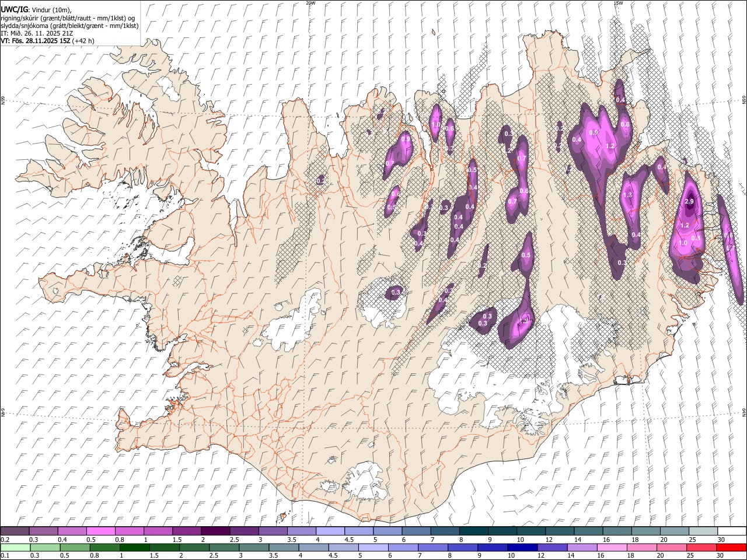747x560 pixels.
Task: Select the dark teal 8–9 swatch, upper legend row
Action: (473, 531)
